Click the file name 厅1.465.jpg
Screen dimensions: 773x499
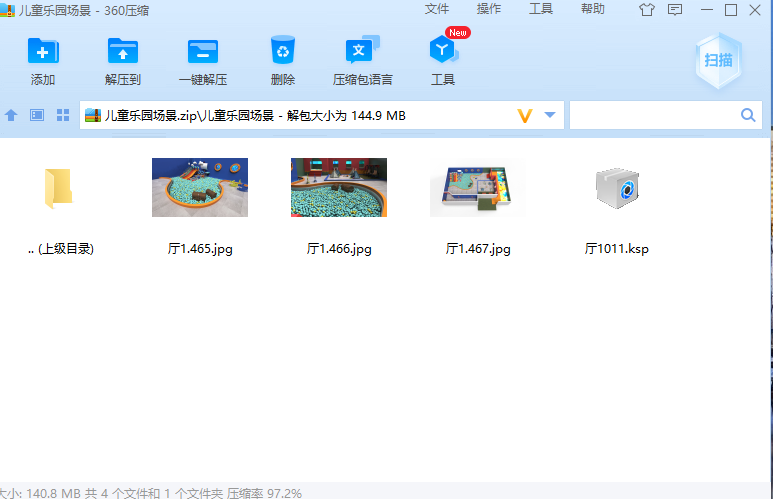pos(200,249)
